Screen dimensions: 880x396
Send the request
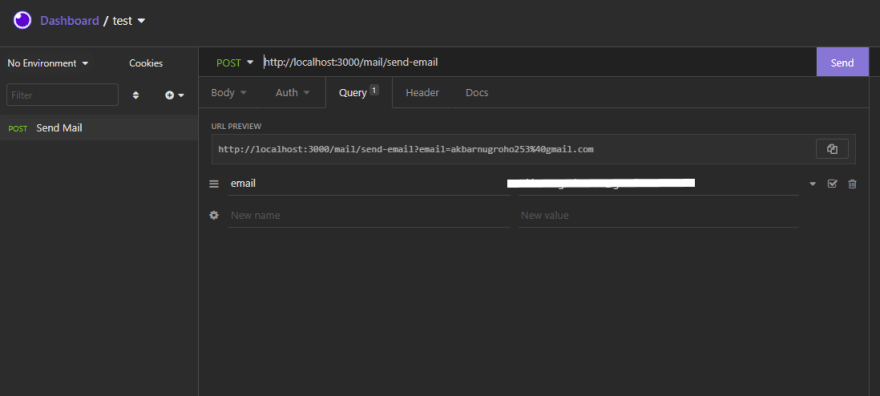pos(842,62)
